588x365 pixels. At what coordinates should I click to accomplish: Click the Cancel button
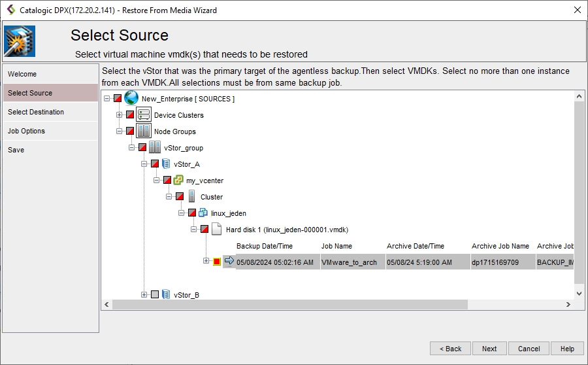coord(529,349)
